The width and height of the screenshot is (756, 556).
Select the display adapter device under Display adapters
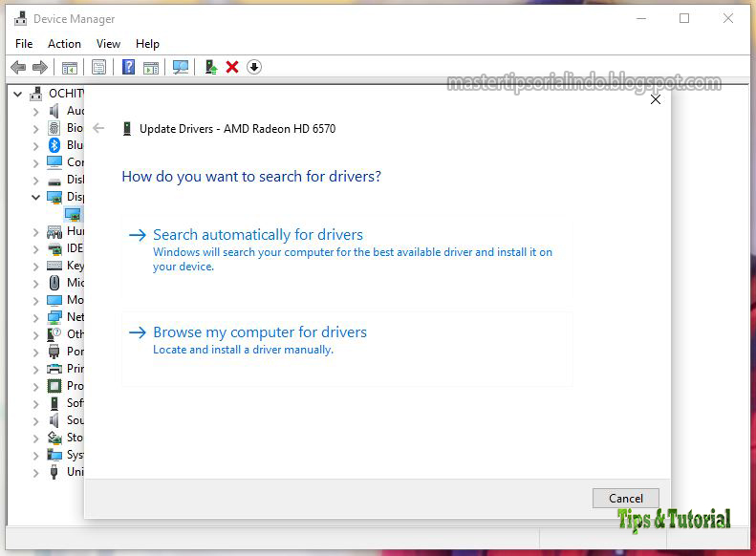pyautogui.click(x=73, y=214)
